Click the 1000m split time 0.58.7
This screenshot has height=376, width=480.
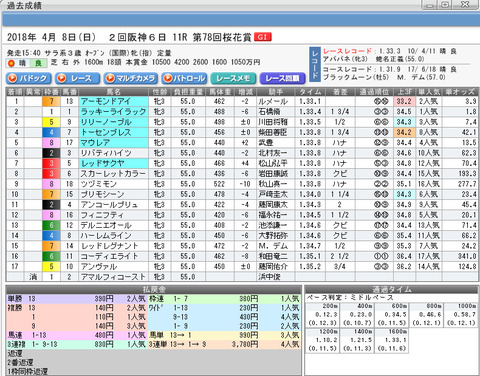tap(462, 314)
